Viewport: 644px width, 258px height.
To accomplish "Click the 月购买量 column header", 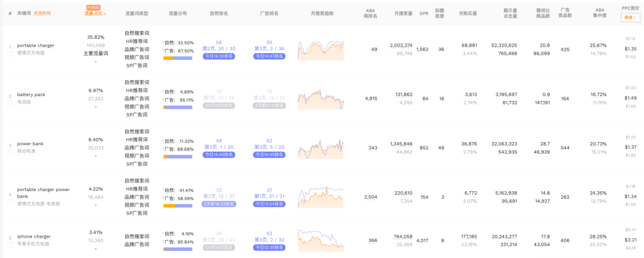I will [468, 14].
